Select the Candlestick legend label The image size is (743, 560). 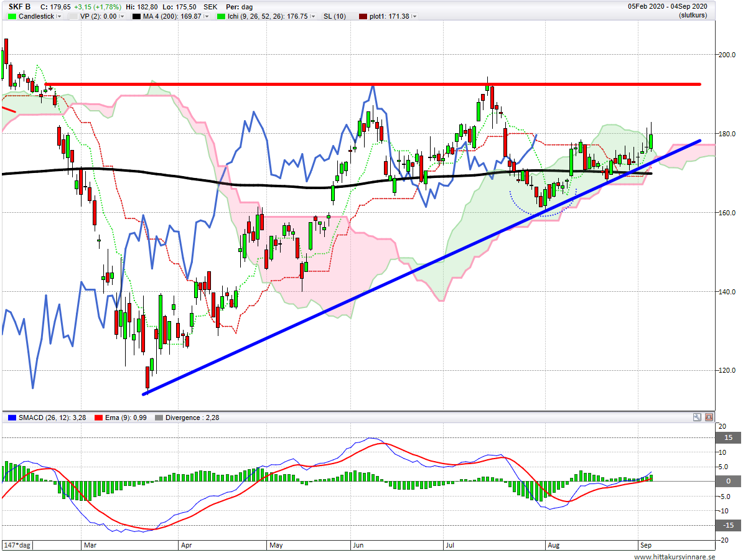(x=37, y=17)
